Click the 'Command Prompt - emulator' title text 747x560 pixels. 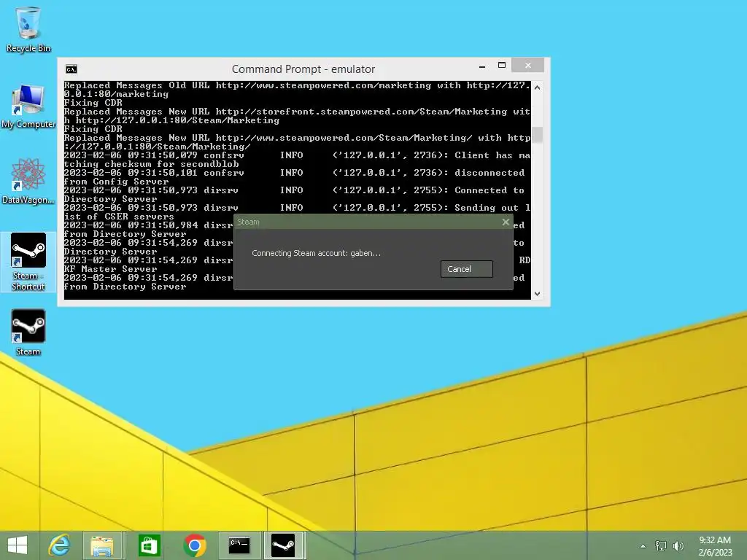(303, 69)
